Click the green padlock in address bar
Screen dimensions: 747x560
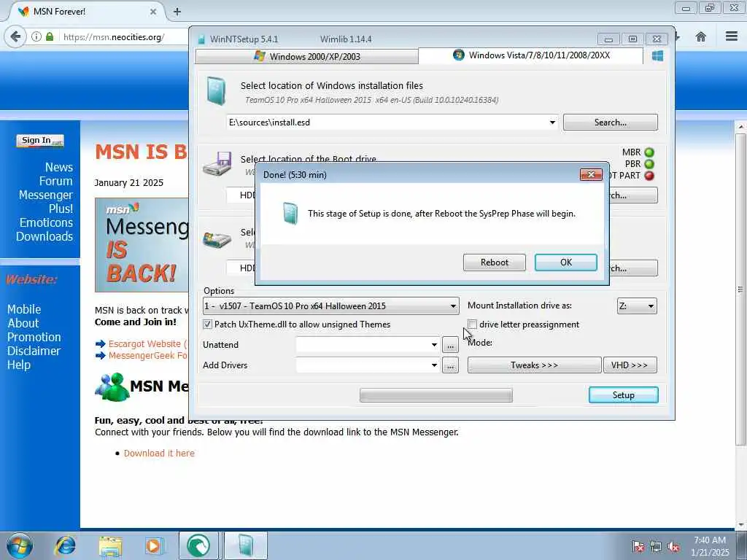(50, 36)
